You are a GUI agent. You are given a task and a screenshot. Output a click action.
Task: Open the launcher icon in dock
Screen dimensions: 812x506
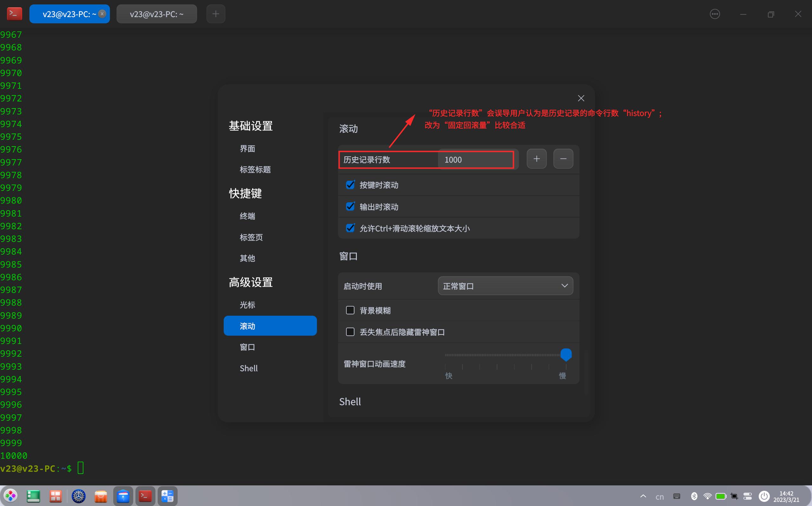pos(11,496)
